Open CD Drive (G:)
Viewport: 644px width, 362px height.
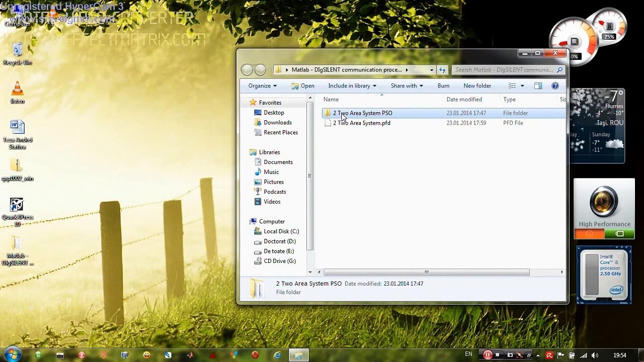tap(280, 261)
